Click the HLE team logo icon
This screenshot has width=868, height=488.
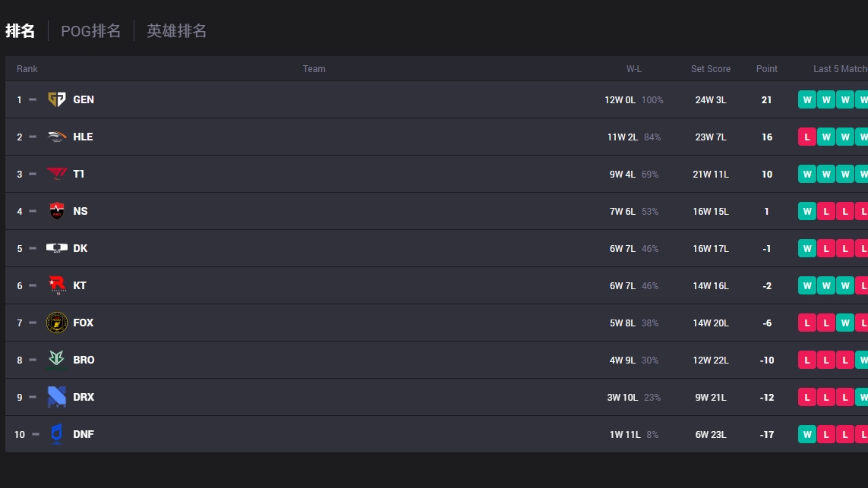pos(56,137)
